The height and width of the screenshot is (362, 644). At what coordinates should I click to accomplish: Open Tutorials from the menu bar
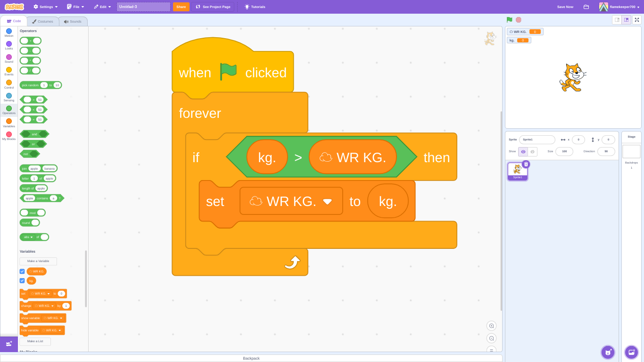(255, 7)
